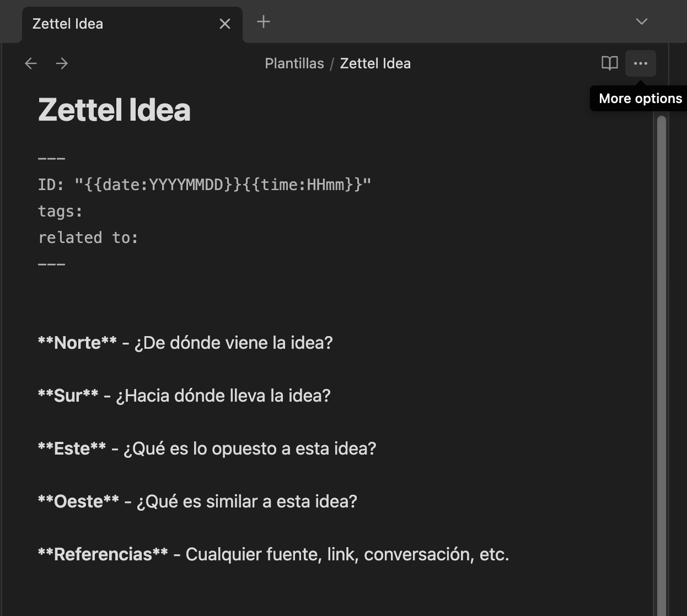Navigate forward with the right arrow
Image resolution: width=687 pixels, height=616 pixels.
point(62,63)
